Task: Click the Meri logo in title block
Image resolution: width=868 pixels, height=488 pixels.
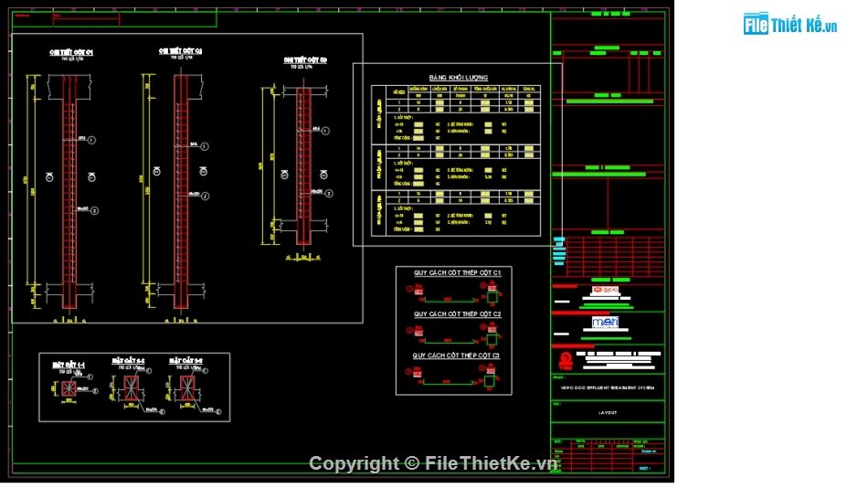Action: tap(605, 323)
